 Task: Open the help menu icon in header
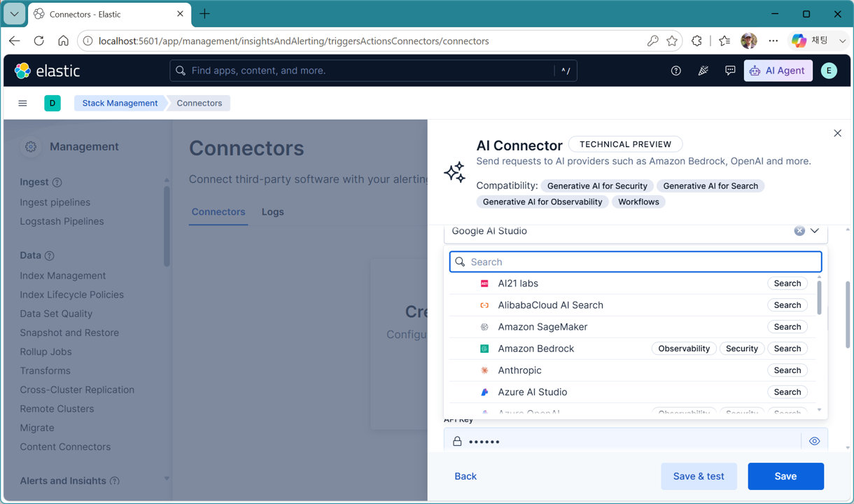coord(675,71)
